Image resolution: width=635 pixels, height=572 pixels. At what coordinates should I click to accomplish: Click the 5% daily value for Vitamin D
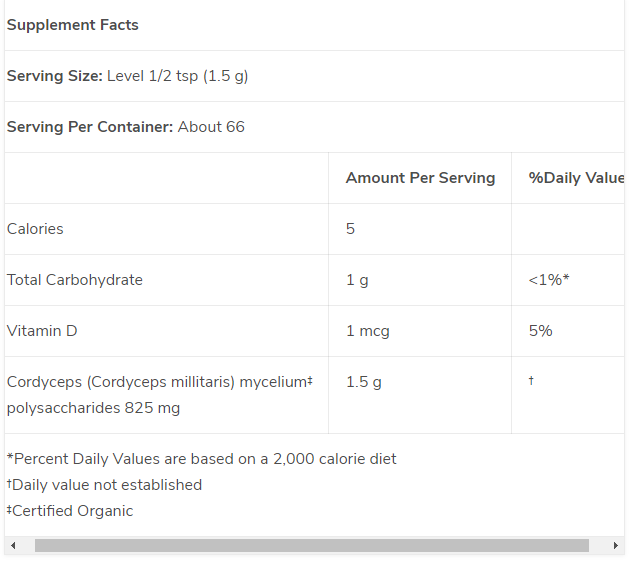coord(540,331)
